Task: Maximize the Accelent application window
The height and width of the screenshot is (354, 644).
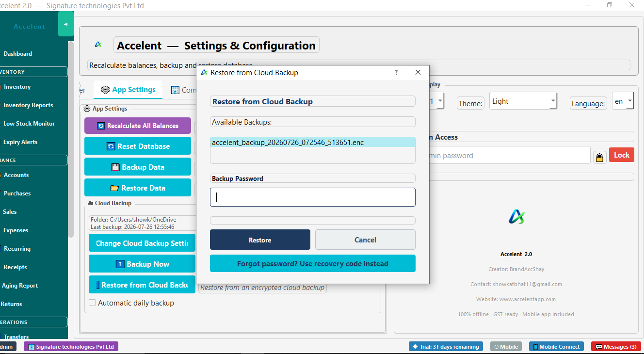Action: pyautogui.click(x=610, y=5)
